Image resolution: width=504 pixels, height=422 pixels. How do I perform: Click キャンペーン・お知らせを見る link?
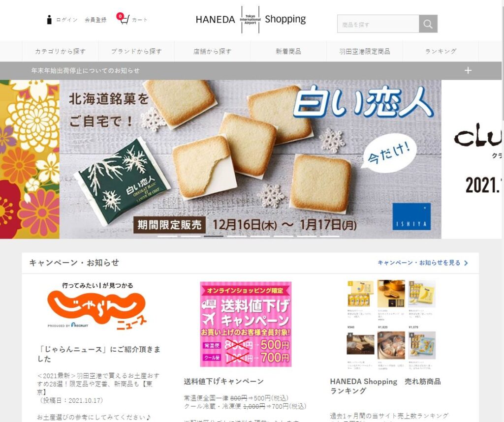423,263
